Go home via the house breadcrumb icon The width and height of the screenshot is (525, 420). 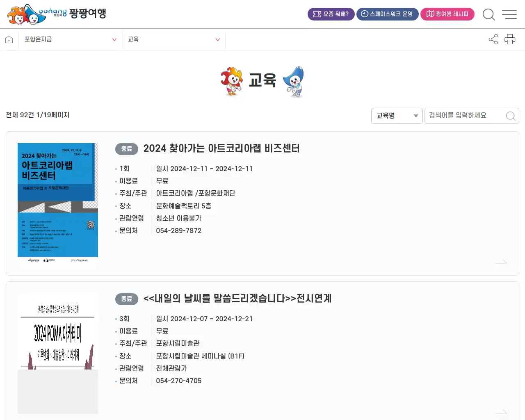[9, 39]
